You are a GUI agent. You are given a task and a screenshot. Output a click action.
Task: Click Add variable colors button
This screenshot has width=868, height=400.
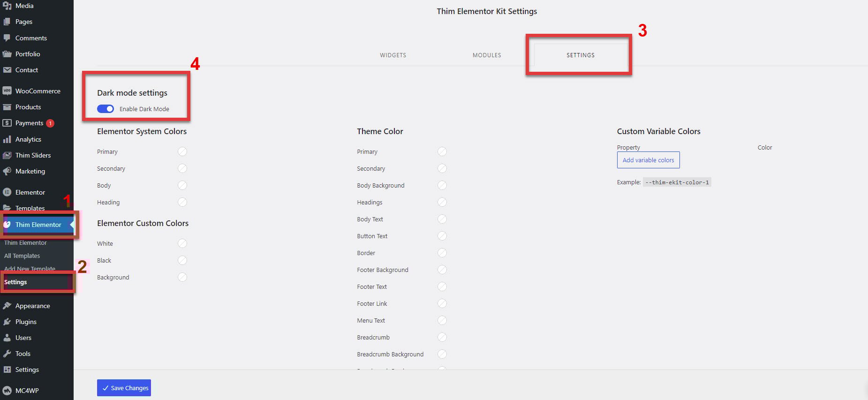tap(648, 160)
